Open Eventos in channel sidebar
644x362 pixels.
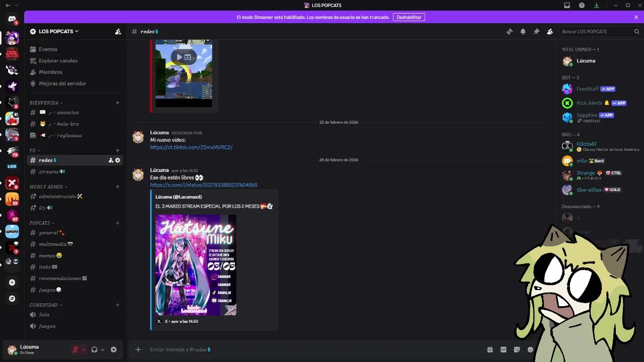click(x=75, y=49)
